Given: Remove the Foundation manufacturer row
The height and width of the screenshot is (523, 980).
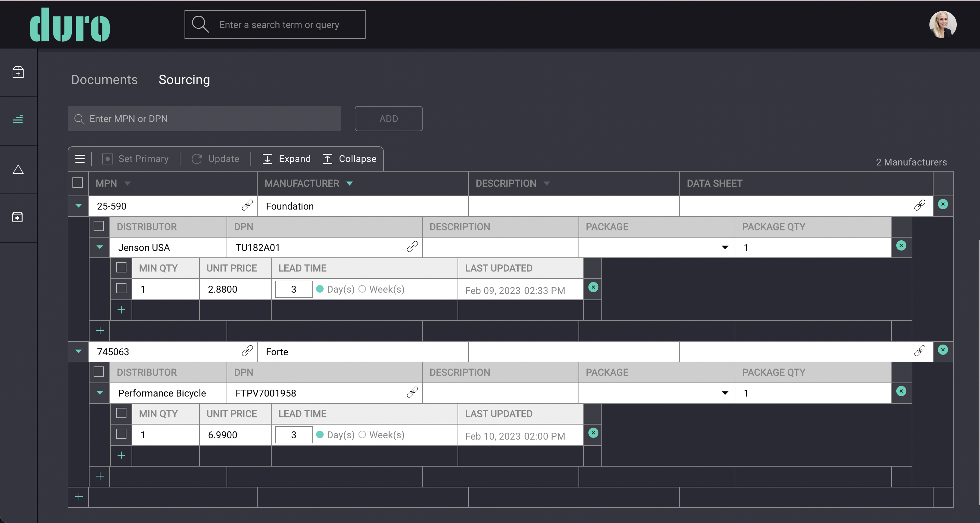Looking at the screenshot, I should pos(943,204).
